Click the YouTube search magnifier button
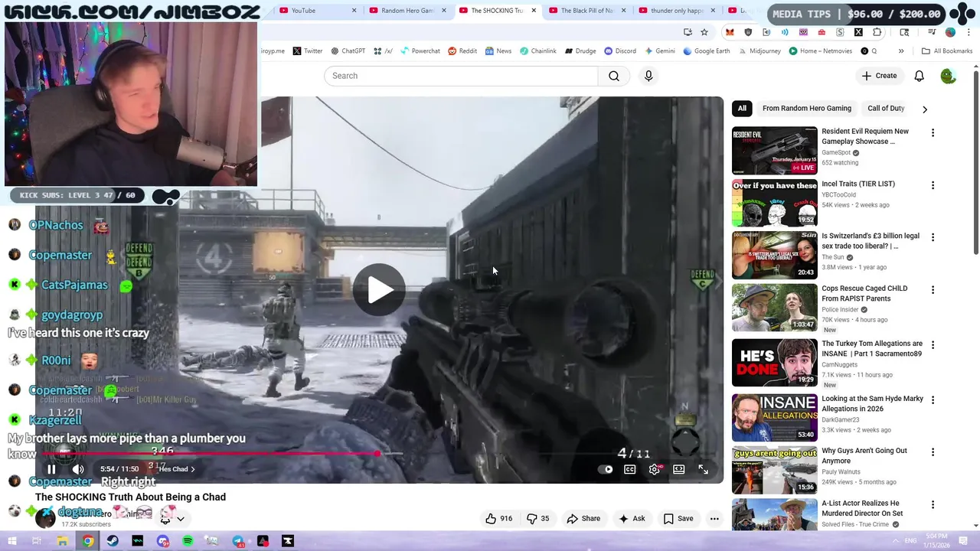980x551 pixels. (x=614, y=76)
